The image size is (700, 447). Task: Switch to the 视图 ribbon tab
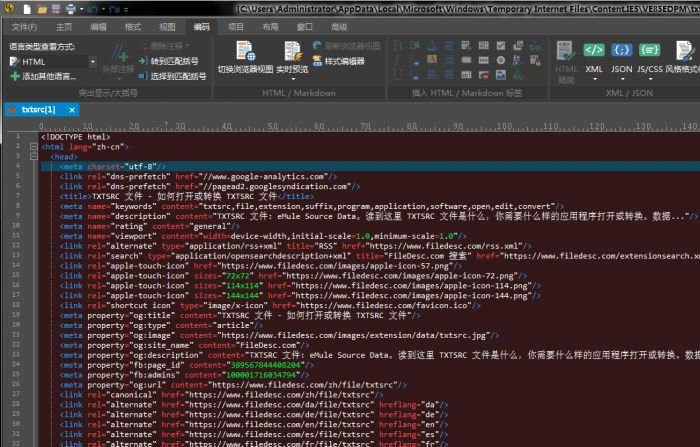167,27
